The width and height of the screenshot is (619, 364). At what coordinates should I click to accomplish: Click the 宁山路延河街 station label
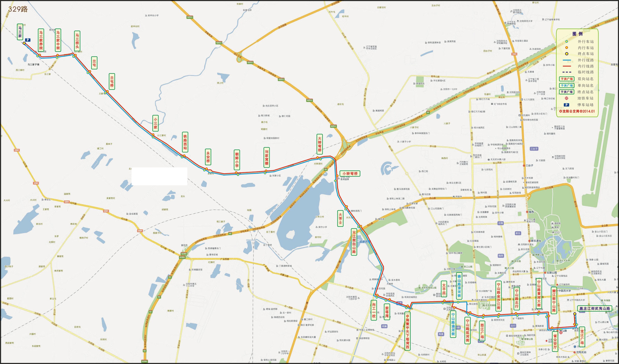click(467, 330)
